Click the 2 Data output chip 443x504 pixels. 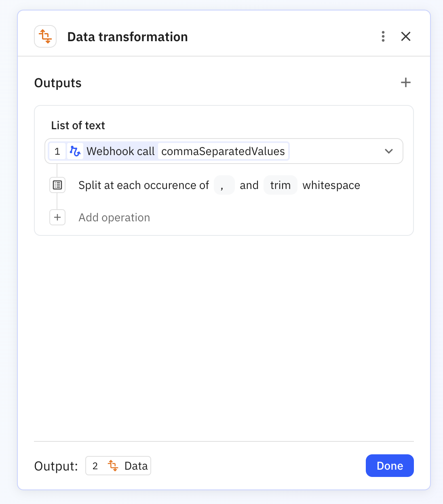pos(118,466)
